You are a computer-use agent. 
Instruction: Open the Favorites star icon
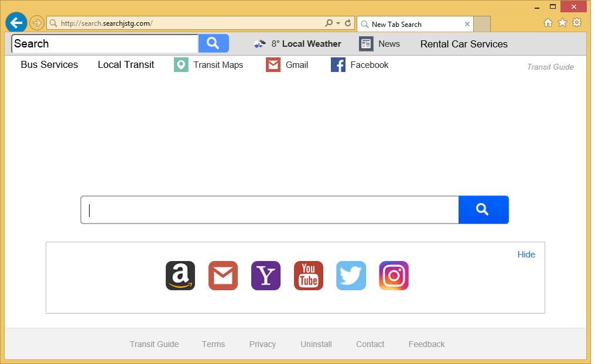[562, 23]
